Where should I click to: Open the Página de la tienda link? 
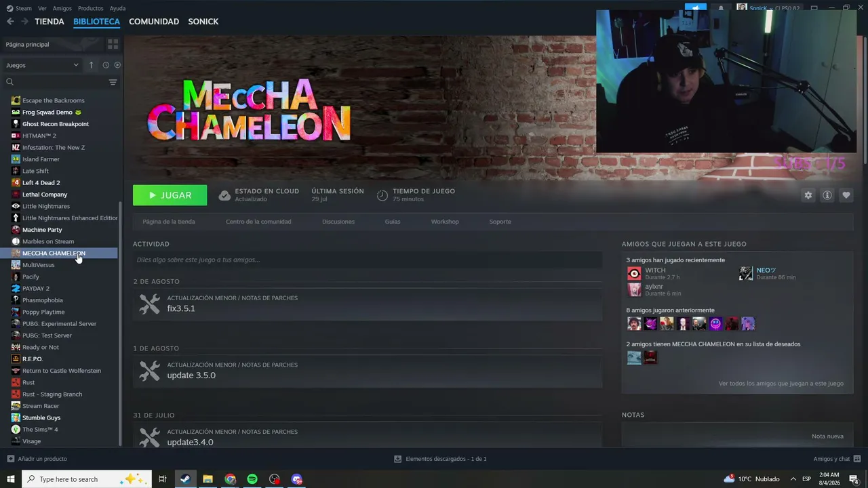169,222
